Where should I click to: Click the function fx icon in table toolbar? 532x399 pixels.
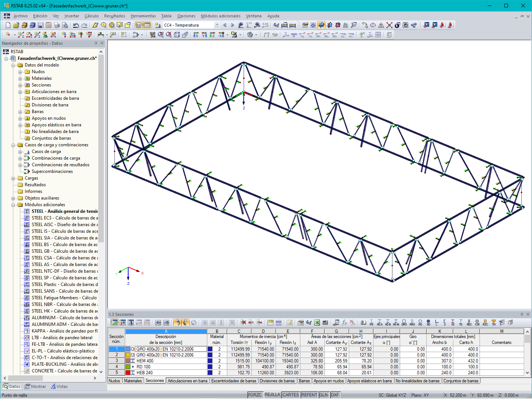tap(344, 323)
